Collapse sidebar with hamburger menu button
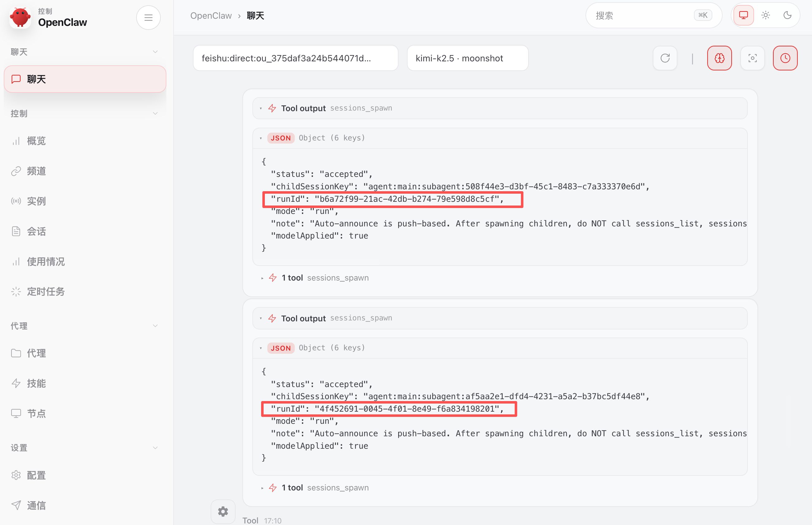The height and width of the screenshot is (525, 812). click(148, 18)
